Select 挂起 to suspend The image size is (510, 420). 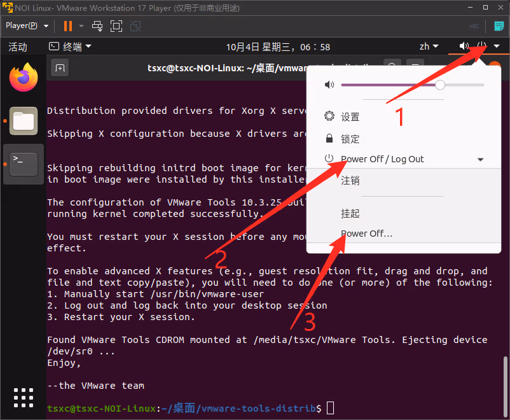[x=350, y=213]
